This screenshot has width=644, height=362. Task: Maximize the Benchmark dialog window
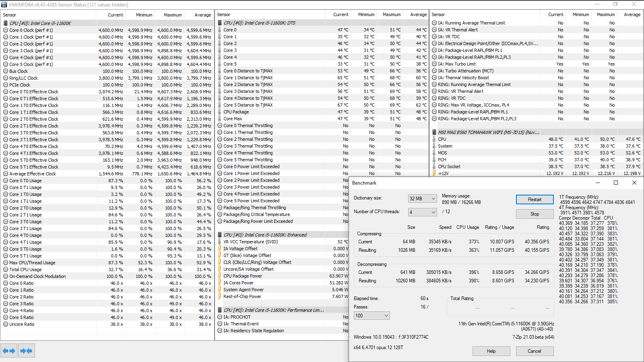615,183
